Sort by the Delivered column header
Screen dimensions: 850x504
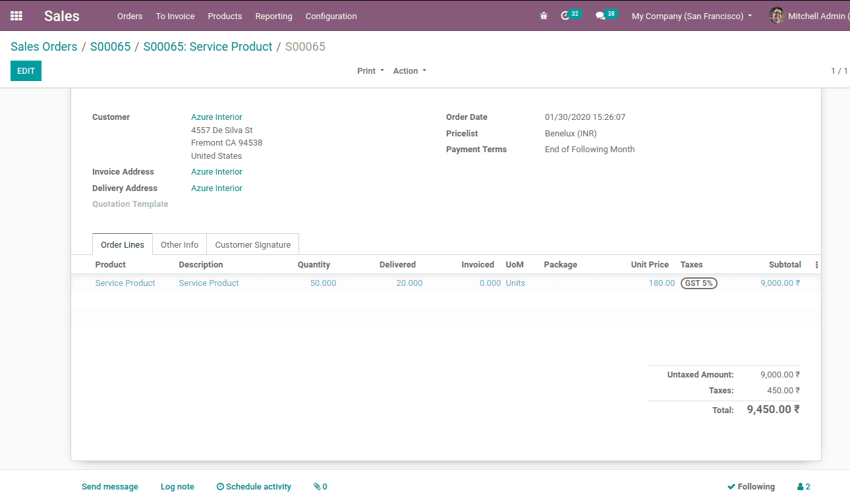pyautogui.click(x=397, y=265)
